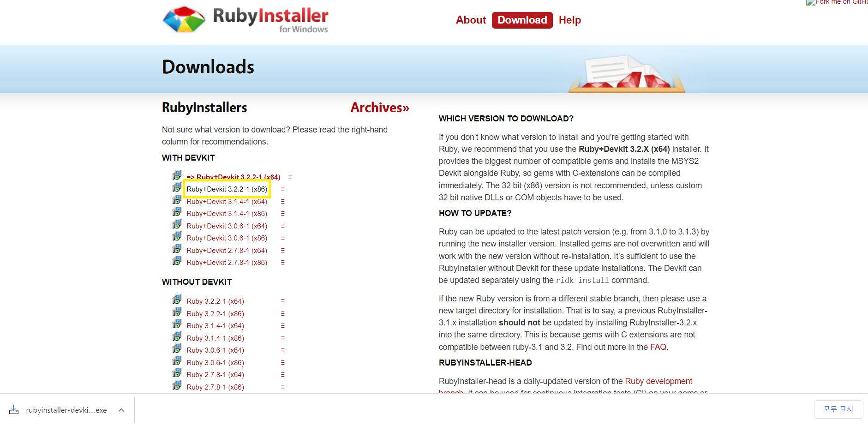This screenshot has width=868, height=426.
Task: Follow the Ruby development link
Action: 658,381
